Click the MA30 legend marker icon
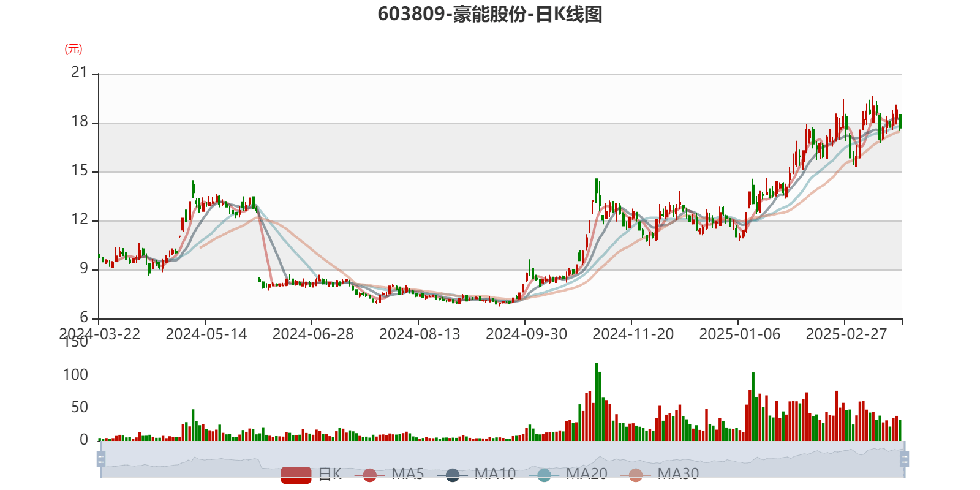Image resolution: width=980 pixels, height=490 pixels. [x=636, y=475]
